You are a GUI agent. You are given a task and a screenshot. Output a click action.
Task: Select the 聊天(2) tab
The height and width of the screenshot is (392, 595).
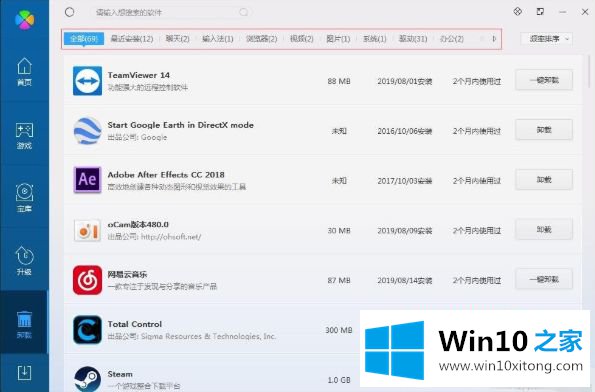178,39
